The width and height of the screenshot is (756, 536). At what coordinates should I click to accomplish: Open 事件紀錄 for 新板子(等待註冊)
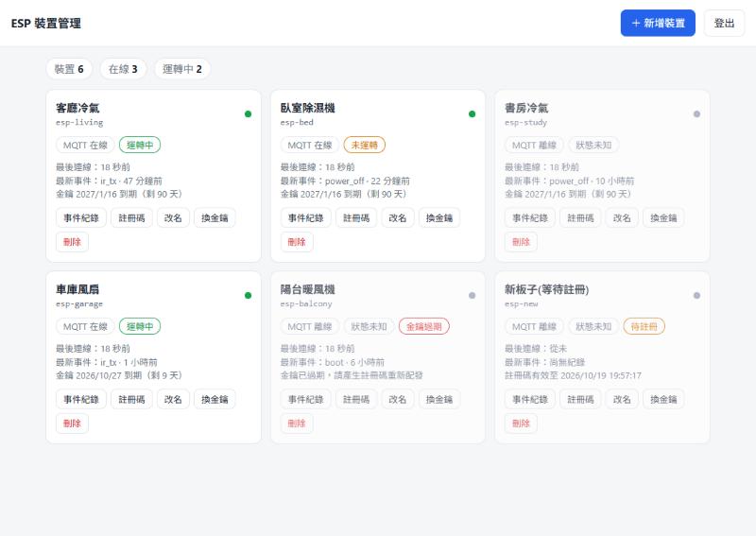[x=530, y=400]
